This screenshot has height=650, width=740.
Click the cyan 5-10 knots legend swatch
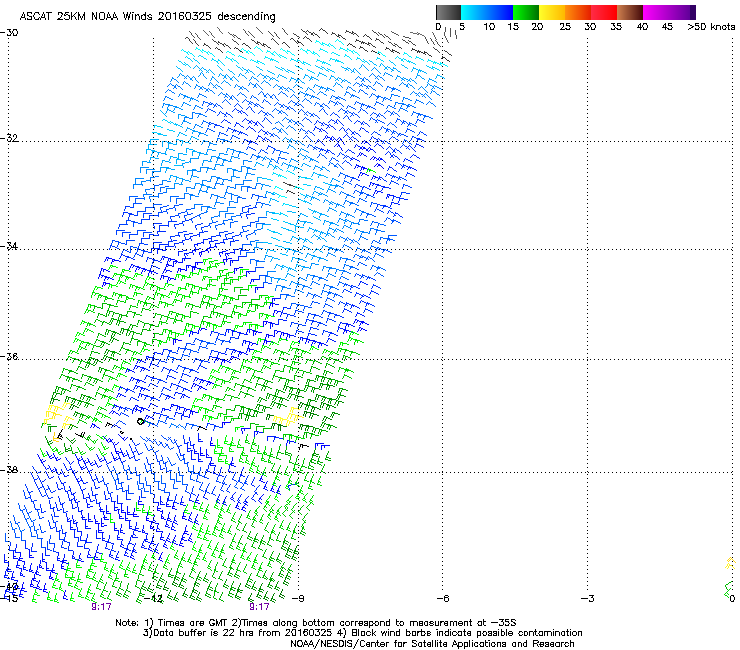click(474, 12)
